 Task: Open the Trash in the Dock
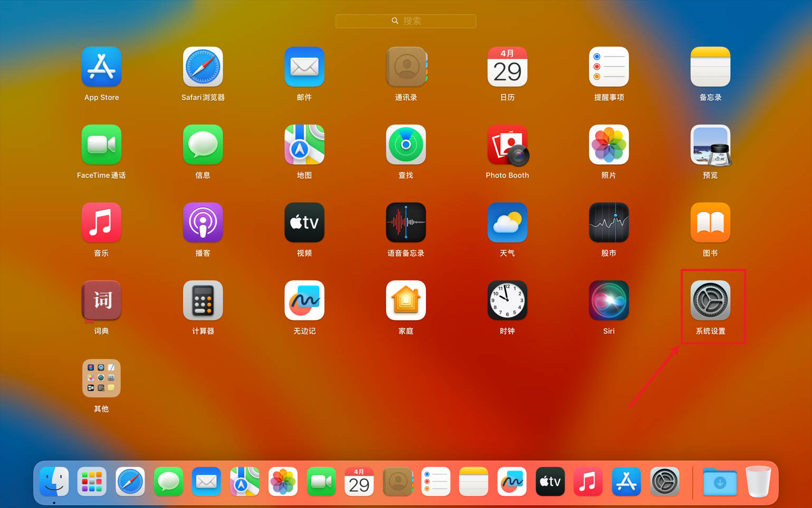click(758, 482)
